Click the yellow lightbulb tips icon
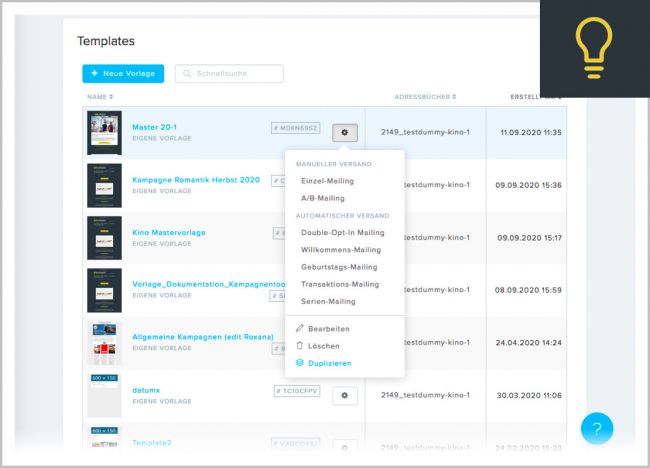The image size is (650, 468). [x=595, y=48]
